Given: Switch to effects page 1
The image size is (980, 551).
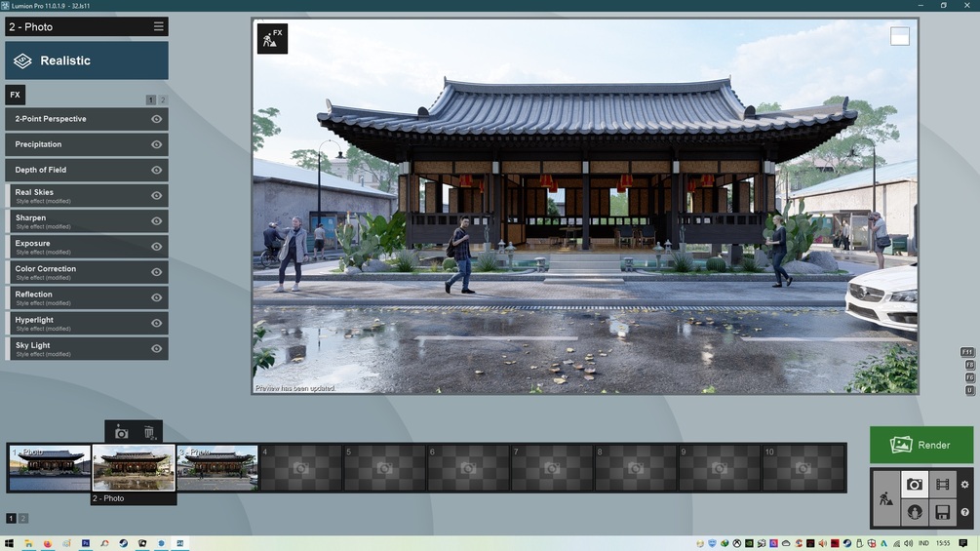Looking at the screenshot, I should pyautogui.click(x=150, y=99).
